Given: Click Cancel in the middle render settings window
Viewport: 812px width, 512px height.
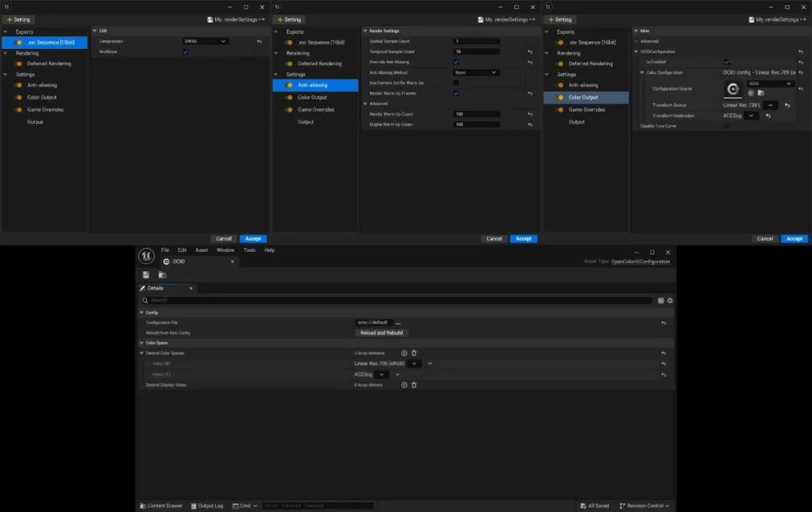Looking at the screenshot, I should coord(494,238).
